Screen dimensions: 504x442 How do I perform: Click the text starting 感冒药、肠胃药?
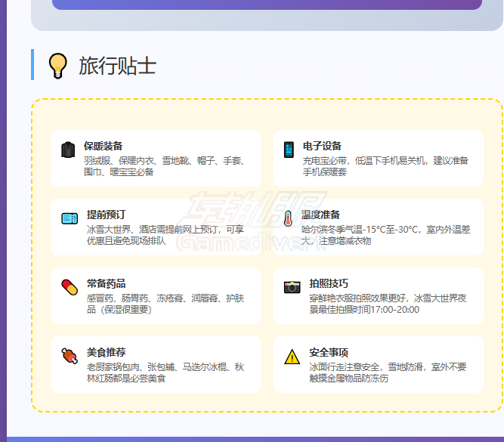[x=165, y=304]
